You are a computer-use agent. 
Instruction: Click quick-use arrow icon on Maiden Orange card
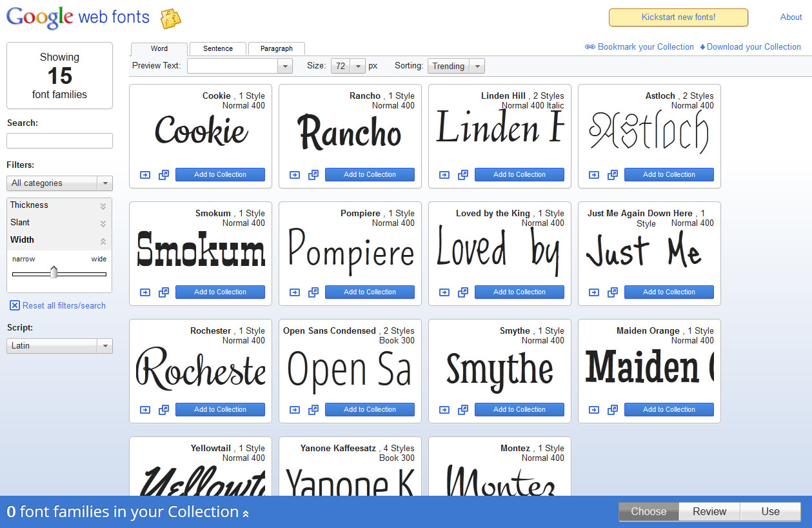[x=594, y=410]
